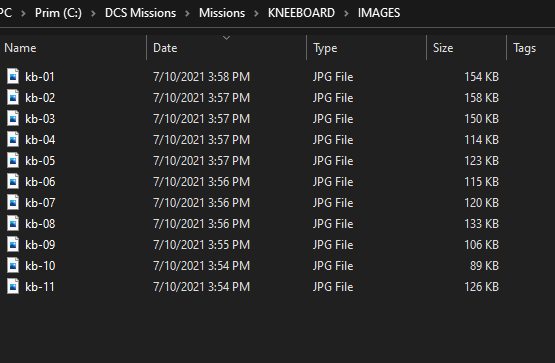Select the kb-03 image file icon
Viewport: 555px width, 363px height.
tap(13, 119)
